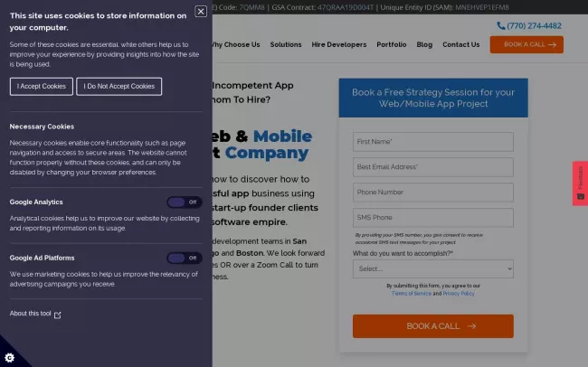Click the orange Book a Call header button
588x367 pixels.
tap(526, 44)
